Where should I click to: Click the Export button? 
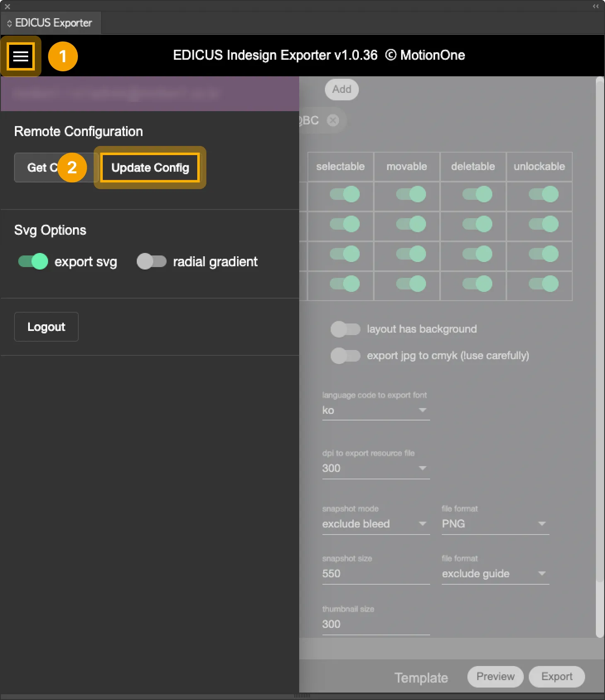pyautogui.click(x=557, y=677)
